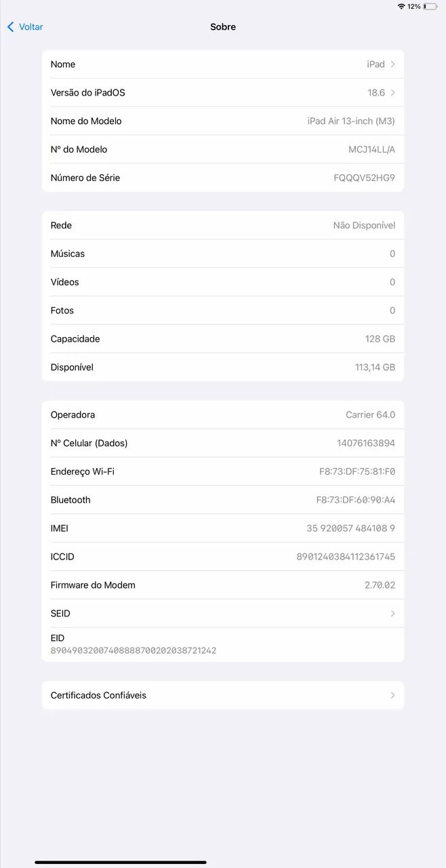Expand Versão do iPadOS for version details
This screenshot has width=446, height=868.
click(x=223, y=92)
